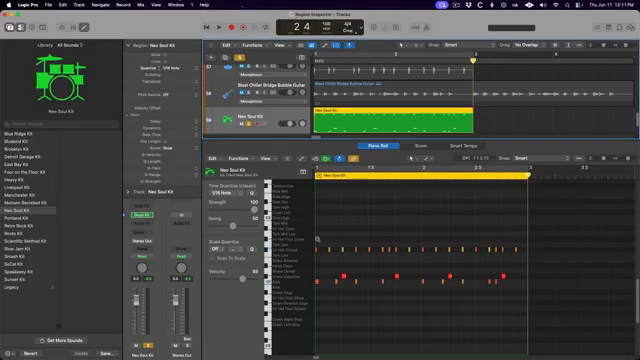
Task: Click the Neo Soul Kit drum track icon
Action: tap(227, 120)
